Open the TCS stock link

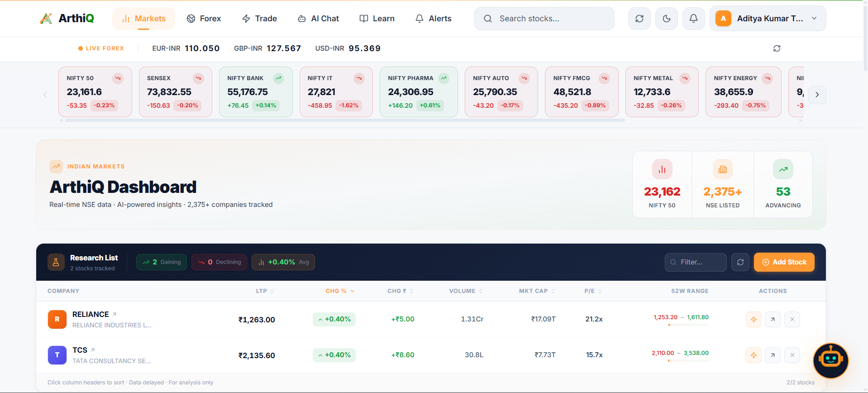(x=84, y=350)
